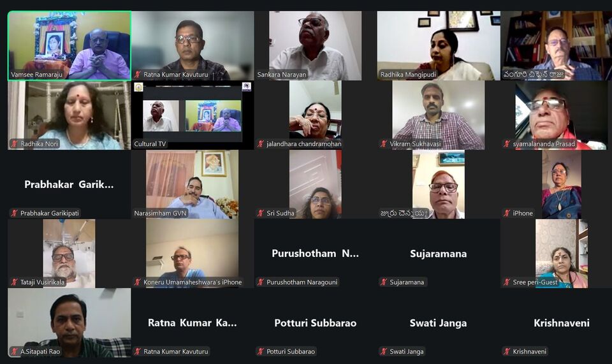This screenshot has width=612, height=364.
Task: Click muted mic icon beside A.Sitapati Rao
Action: [x=15, y=351]
